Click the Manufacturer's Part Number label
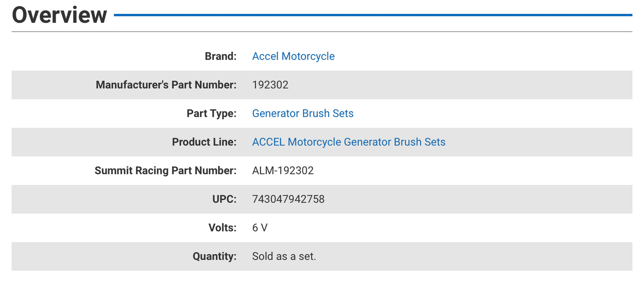Viewport: 644px width, 285px height. [x=165, y=85]
